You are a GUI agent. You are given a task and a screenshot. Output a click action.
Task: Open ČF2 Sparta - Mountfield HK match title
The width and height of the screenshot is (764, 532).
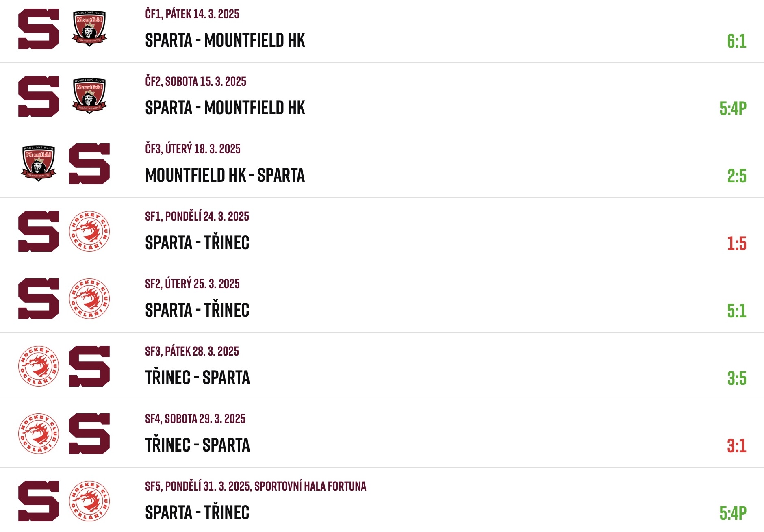225,108
